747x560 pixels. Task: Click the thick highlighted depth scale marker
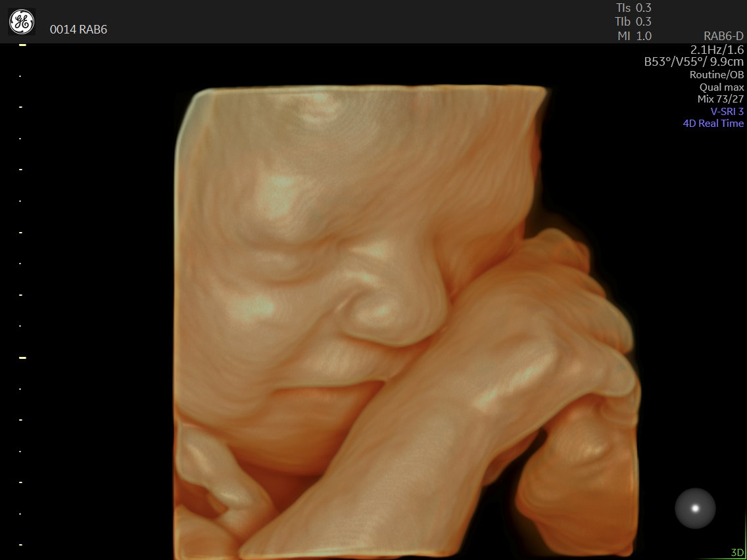coord(22,358)
